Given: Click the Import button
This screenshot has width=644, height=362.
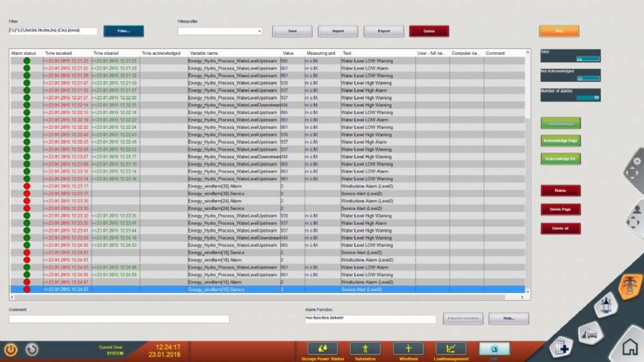Looking at the screenshot, I should point(338,31).
